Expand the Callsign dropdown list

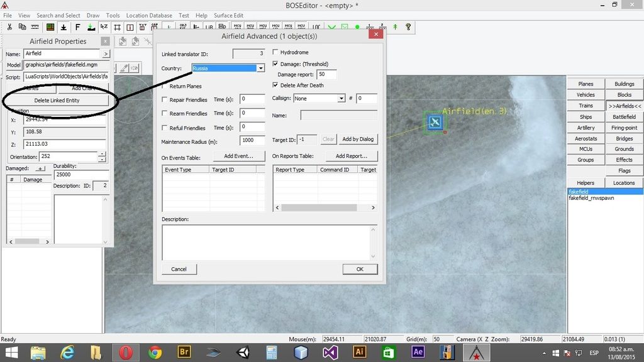point(341,99)
